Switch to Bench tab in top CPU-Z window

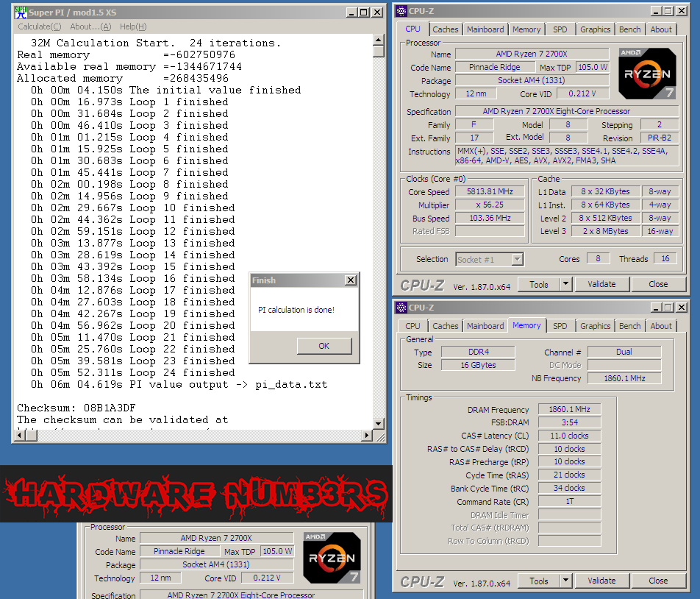pyautogui.click(x=630, y=29)
